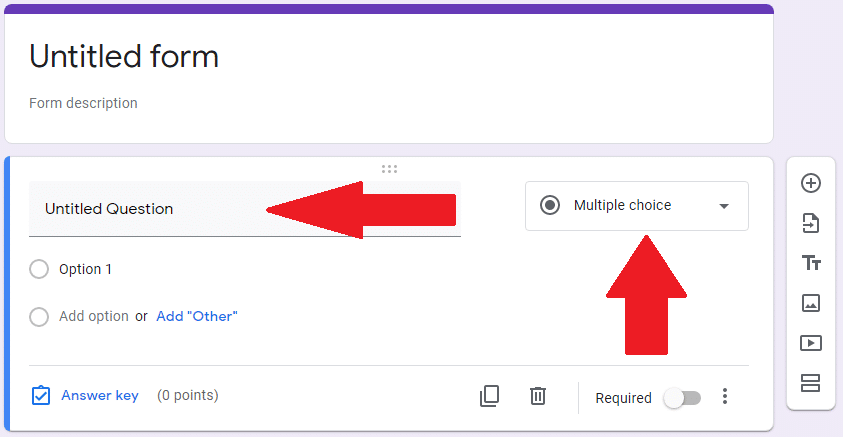Open the Multiple choice question type dropdown
843x437 pixels.
tap(636, 206)
